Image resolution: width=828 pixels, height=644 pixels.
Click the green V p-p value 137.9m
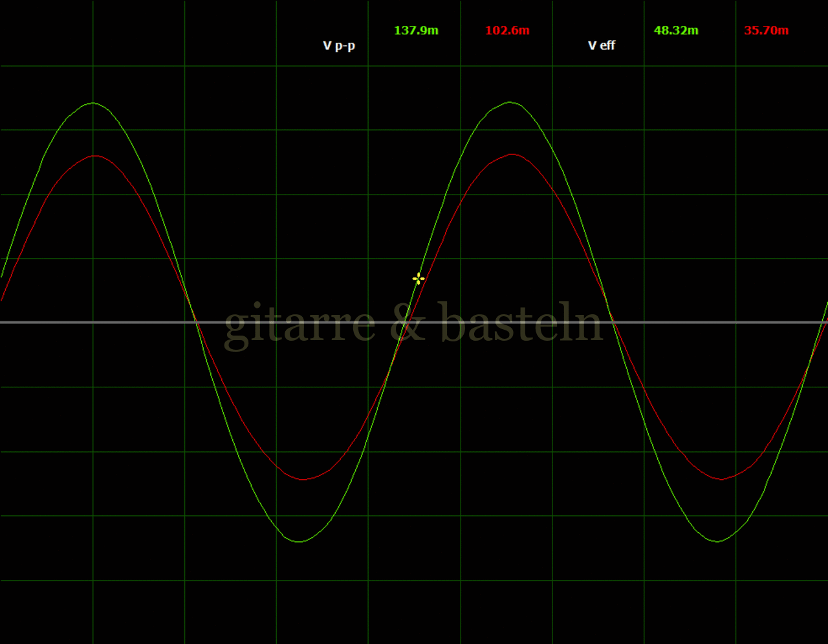pos(416,30)
